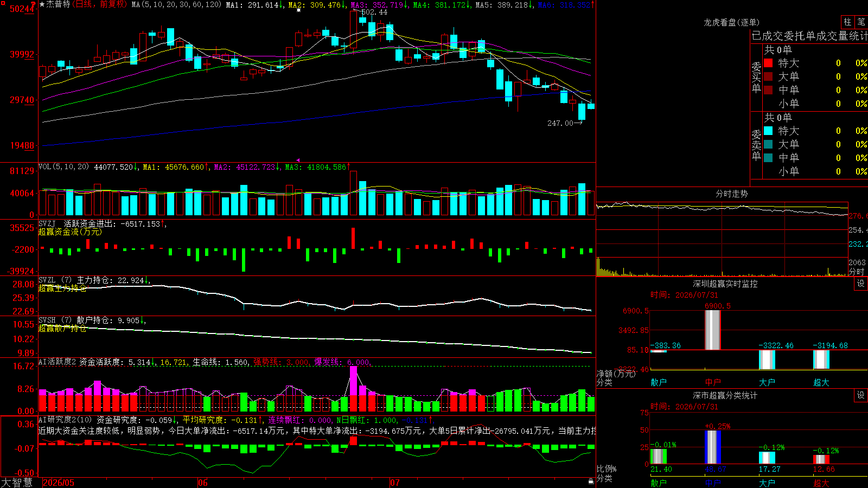Click the AI研究度2(10) indicator label

[65, 420]
